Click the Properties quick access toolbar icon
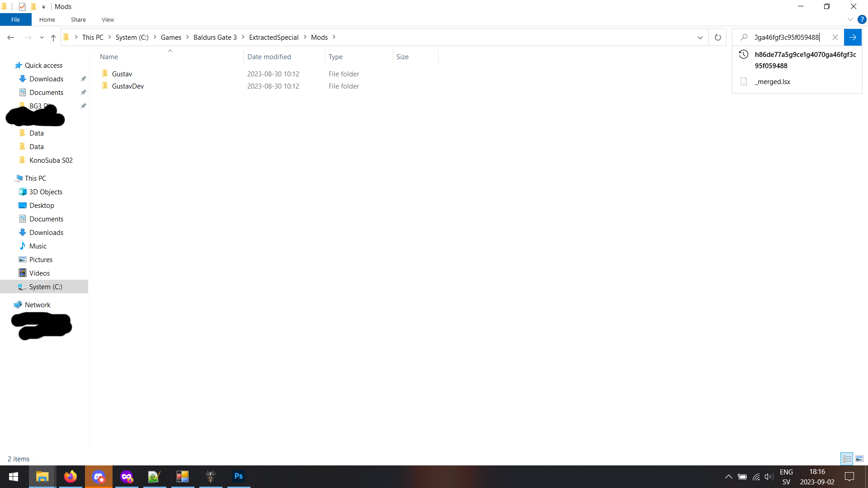Screen dimensions: 868x488 pyautogui.click(x=22, y=6)
